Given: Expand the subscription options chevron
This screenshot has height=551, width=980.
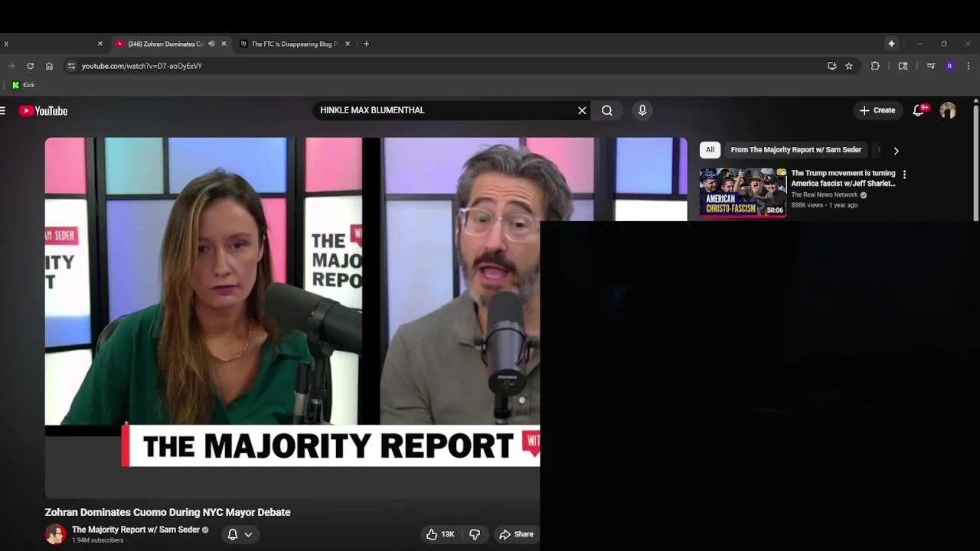Looking at the screenshot, I should click(248, 534).
